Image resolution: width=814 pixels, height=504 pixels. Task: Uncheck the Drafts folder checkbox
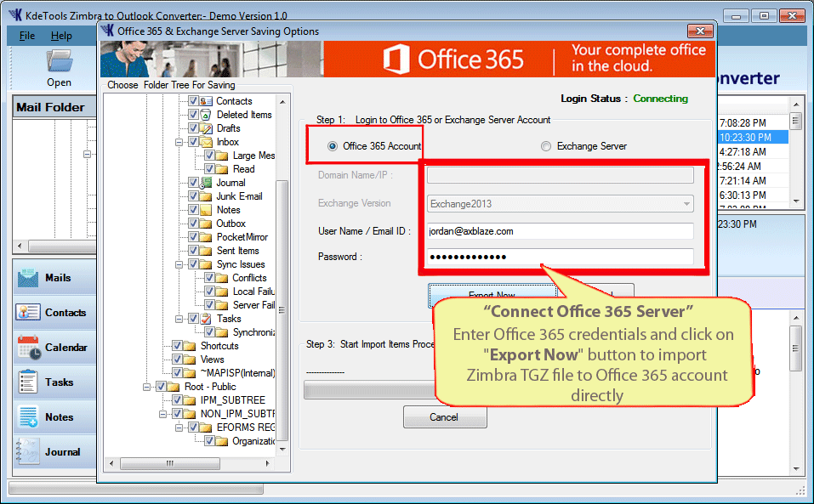[x=193, y=128]
